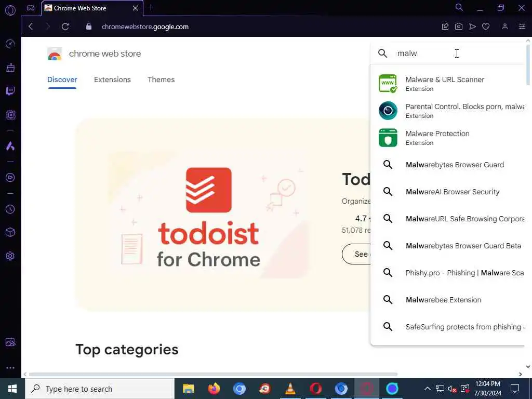Open the muted volume tray icon
The width and height of the screenshot is (532, 399).
pos(452,389)
